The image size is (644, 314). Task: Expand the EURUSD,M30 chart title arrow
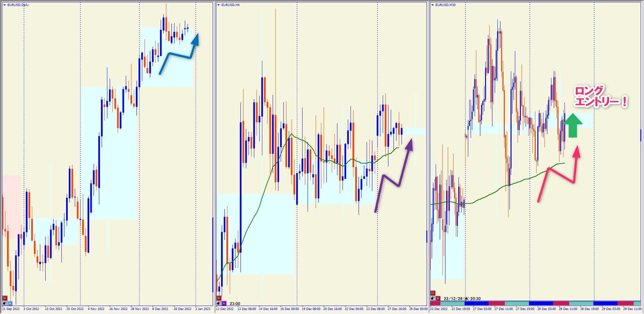tap(433, 5)
